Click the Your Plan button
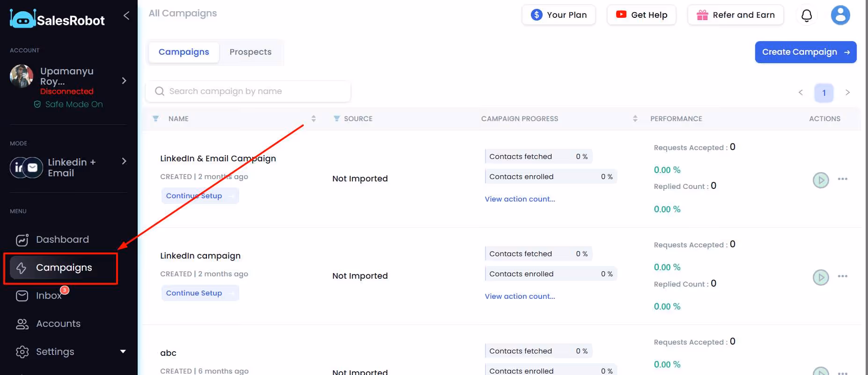868x375 pixels. click(x=559, y=15)
